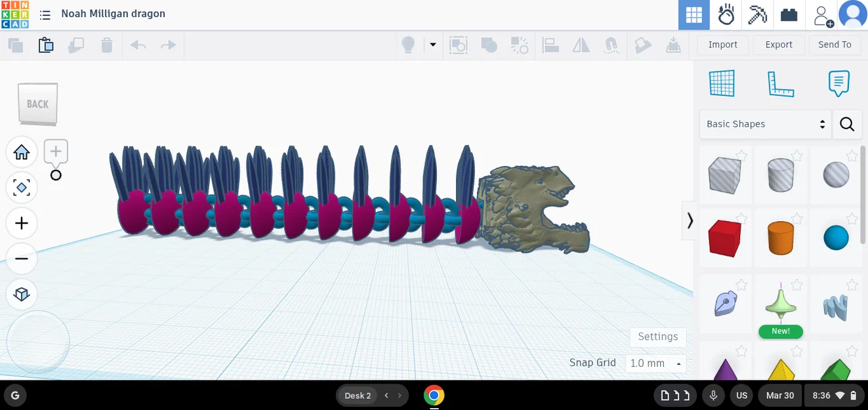Viewport: 868px width, 410px height.
Task: Switch between perspective and orthographic view
Action: pos(22,294)
